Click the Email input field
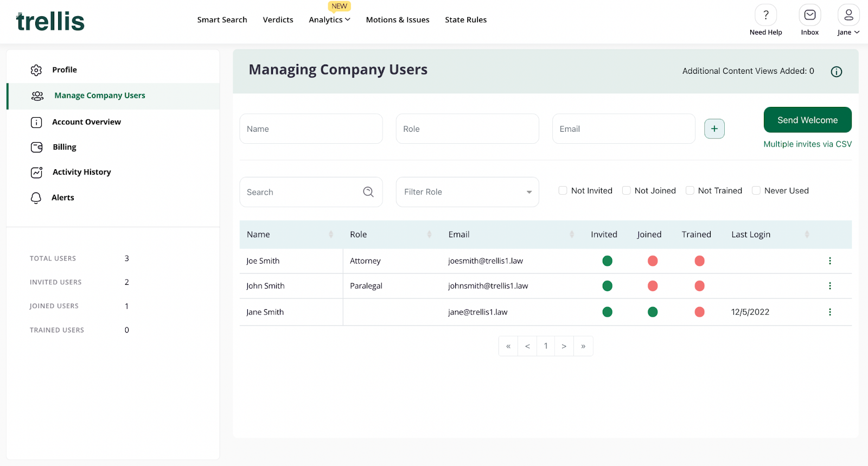This screenshot has width=868, height=466. tap(623, 129)
